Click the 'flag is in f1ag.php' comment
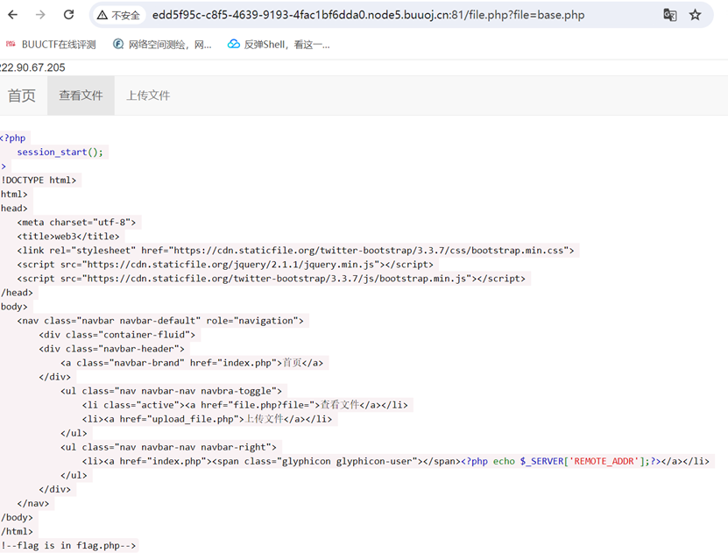This screenshot has height=560, width=728. 68,545
